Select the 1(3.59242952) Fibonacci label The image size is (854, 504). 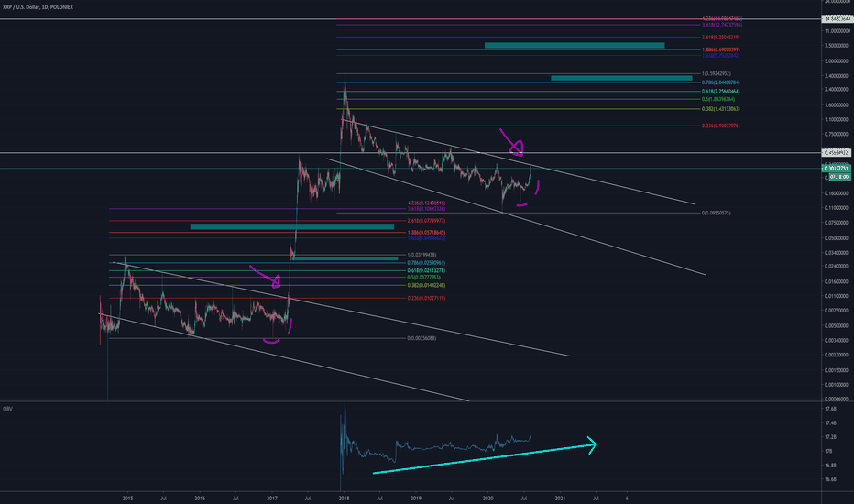[717, 73]
